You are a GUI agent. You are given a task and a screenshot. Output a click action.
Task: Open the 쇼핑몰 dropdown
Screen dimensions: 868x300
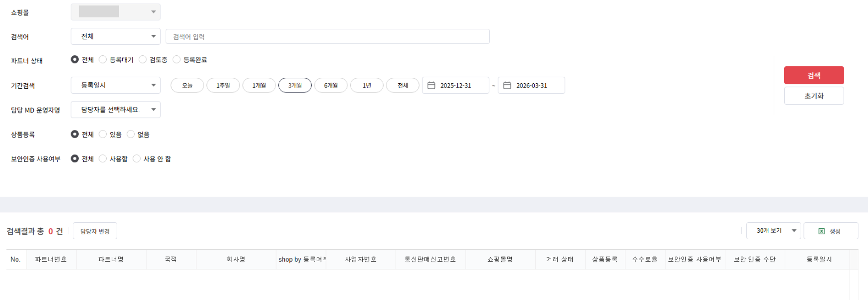tap(115, 12)
